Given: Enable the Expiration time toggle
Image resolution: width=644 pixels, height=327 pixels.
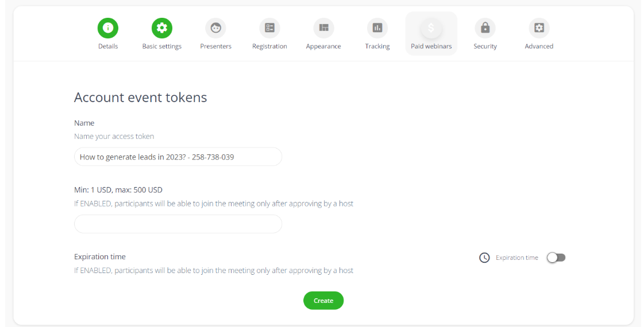Looking at the screenshot, I should [556, 258].
